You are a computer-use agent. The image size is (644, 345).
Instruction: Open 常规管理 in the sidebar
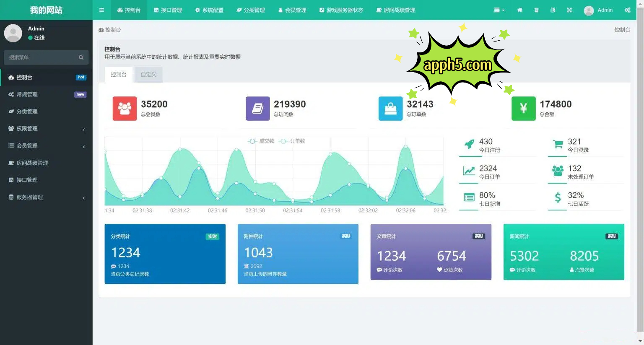click(46, 94)
